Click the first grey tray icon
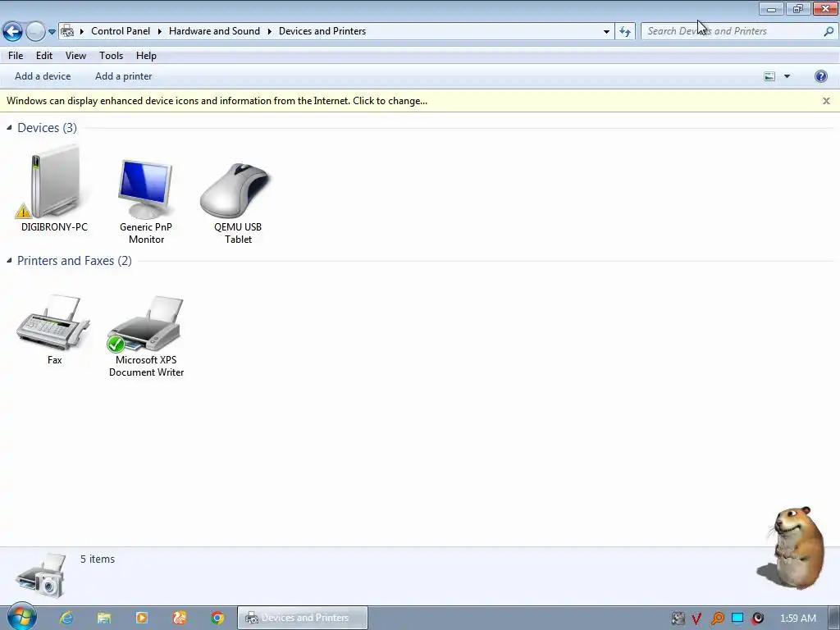 point(678,619)
